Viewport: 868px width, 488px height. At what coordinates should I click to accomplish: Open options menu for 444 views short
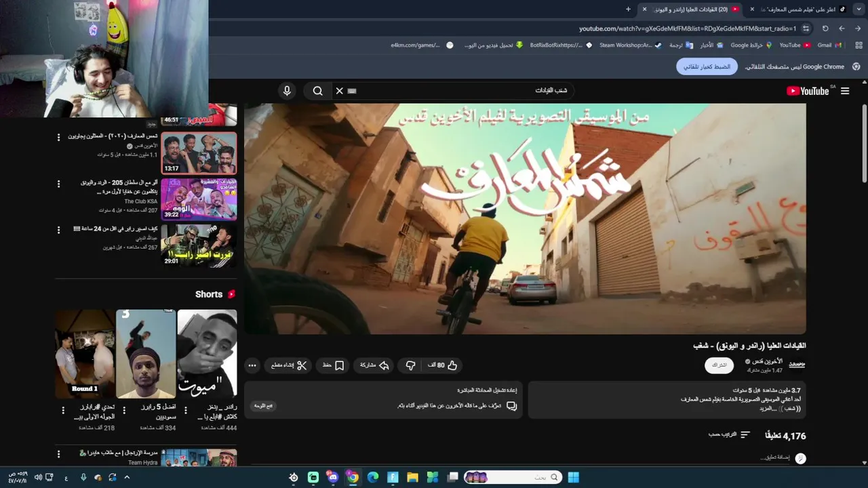coord(184,410)
